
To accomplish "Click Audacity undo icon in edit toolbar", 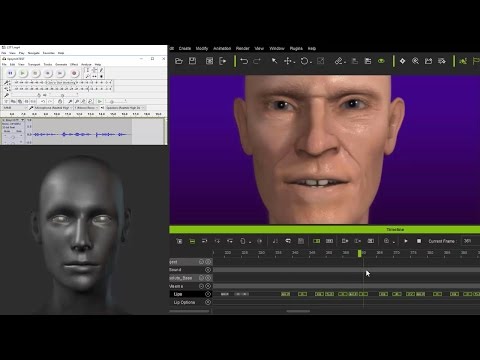I will point(43,101).
